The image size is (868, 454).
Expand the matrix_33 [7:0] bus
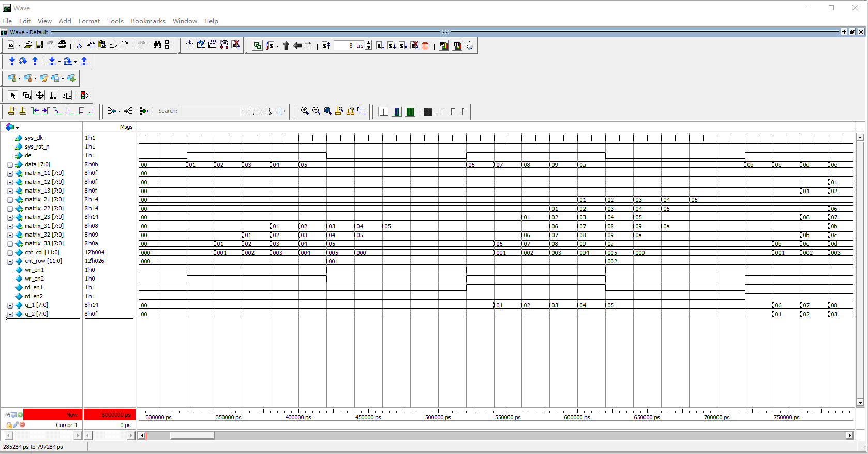coord(10,244)
